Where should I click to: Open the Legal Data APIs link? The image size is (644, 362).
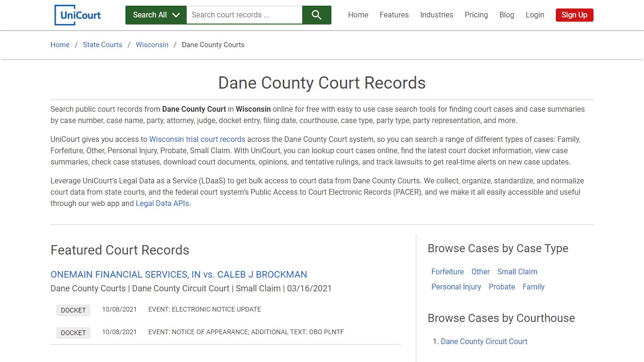pyautogui.click(x=162, y=204)
